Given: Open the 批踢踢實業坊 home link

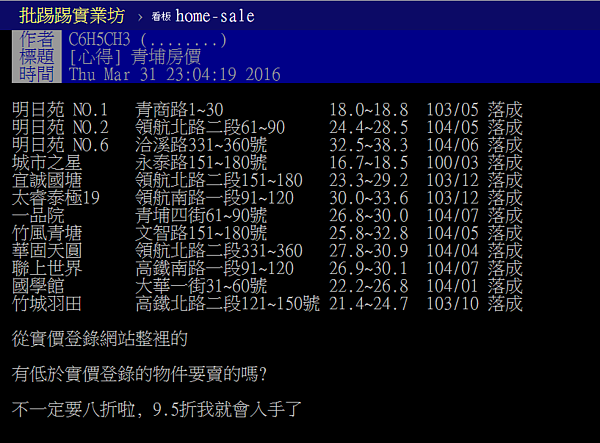Looking at the screenshot, I should pos(72,16).
